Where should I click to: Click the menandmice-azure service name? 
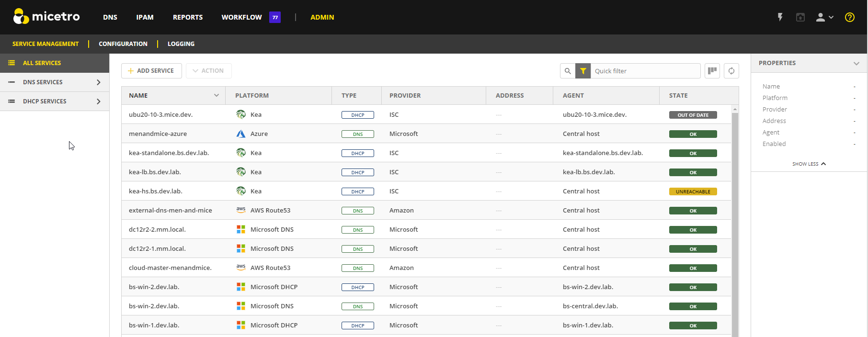(158, 134)
